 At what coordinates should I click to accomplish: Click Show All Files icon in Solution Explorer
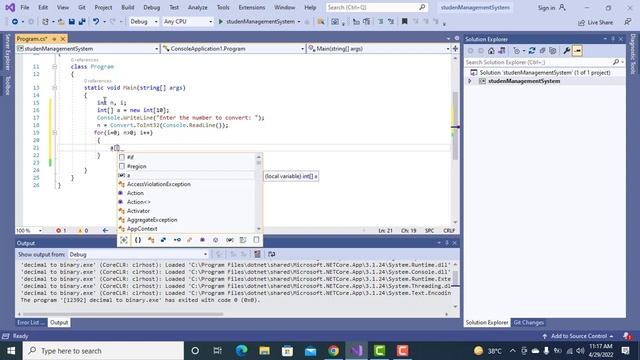click(553, 51)
